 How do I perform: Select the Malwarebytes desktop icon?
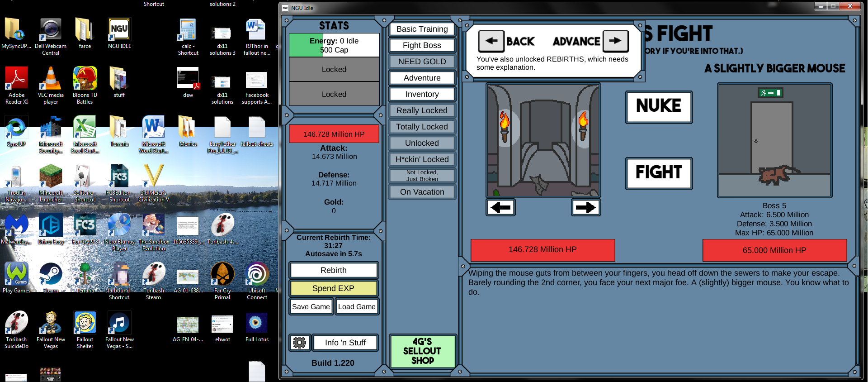click(16, 229)
